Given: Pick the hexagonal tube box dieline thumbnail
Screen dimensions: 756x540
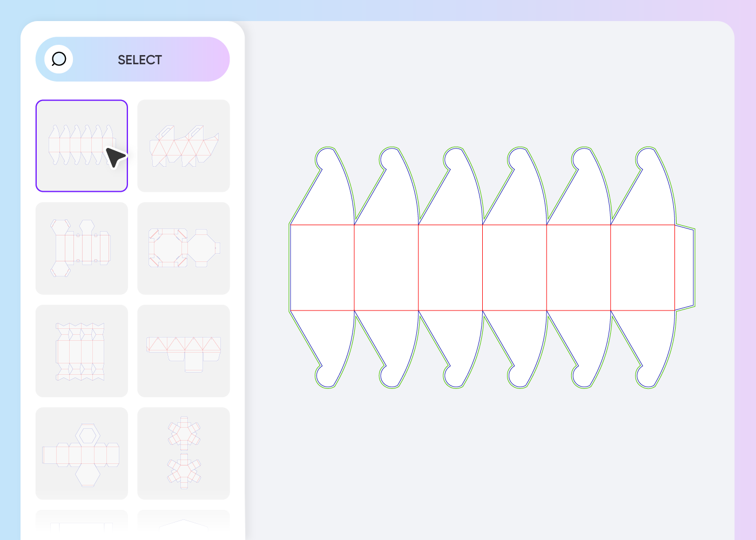Looking at the screenshot, I should (82, 248).
